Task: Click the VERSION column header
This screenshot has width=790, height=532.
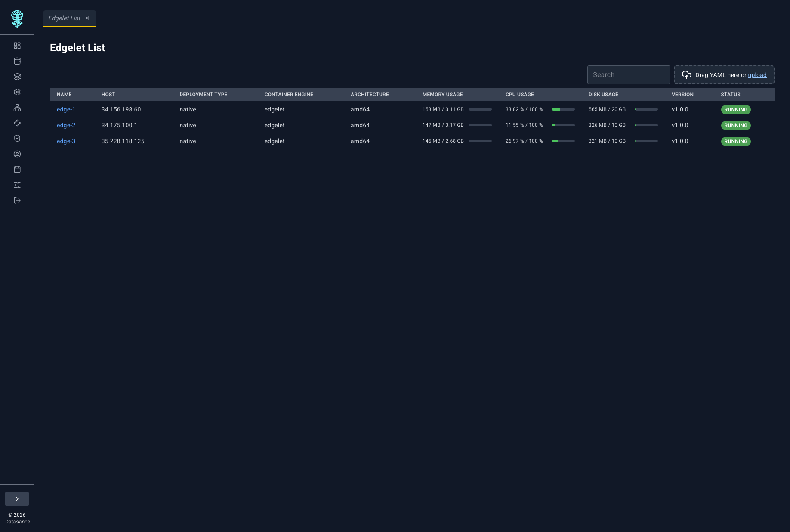Action: pos(682,95)
